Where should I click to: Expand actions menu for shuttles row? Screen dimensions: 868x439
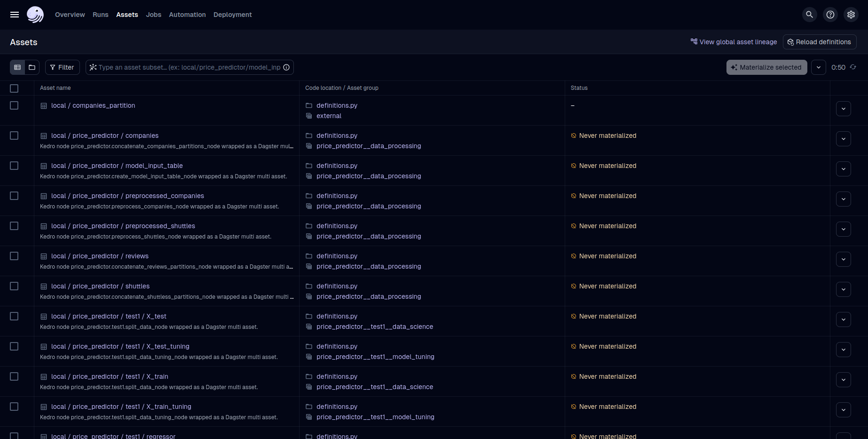pos(844,289)
